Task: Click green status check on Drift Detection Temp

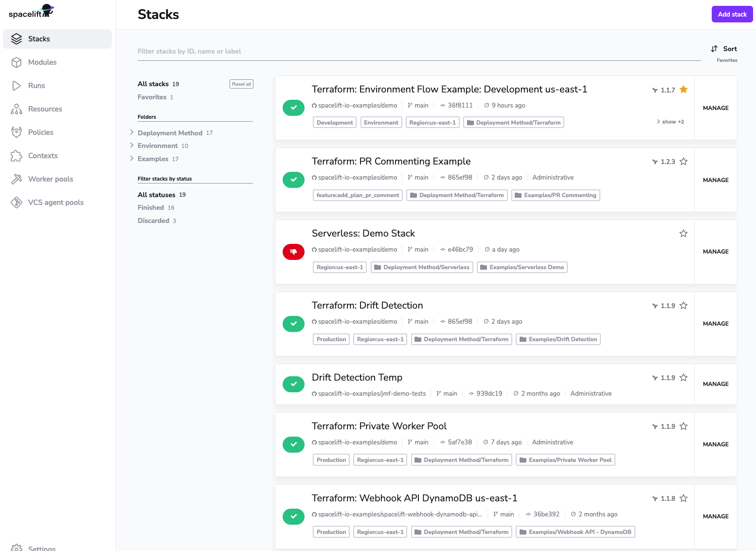Action: point(293,384)
